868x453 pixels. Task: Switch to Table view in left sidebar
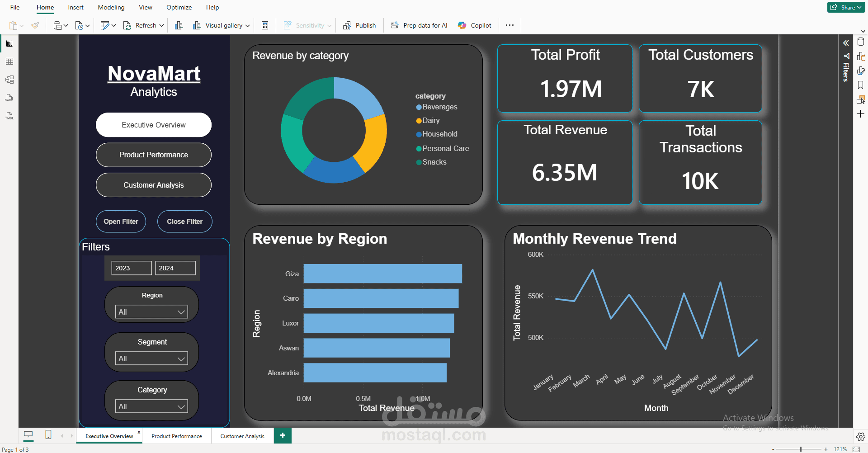(x=9, y=61)
